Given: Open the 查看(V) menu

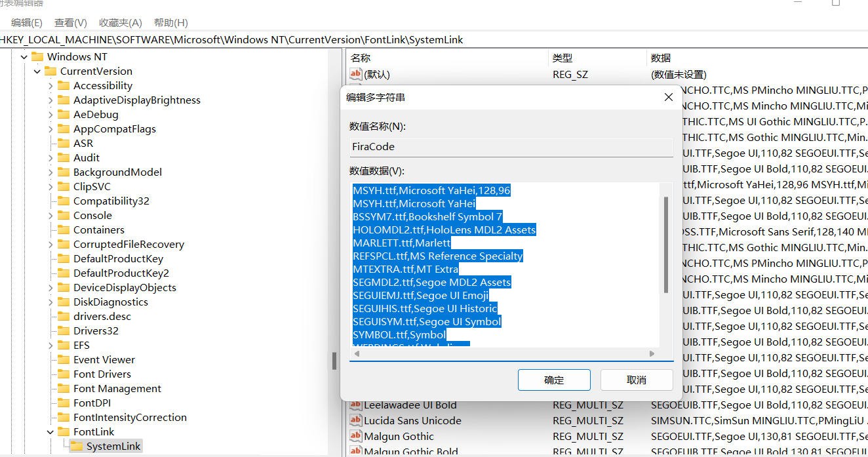Looking at the screenshot, I should point(71,23).
